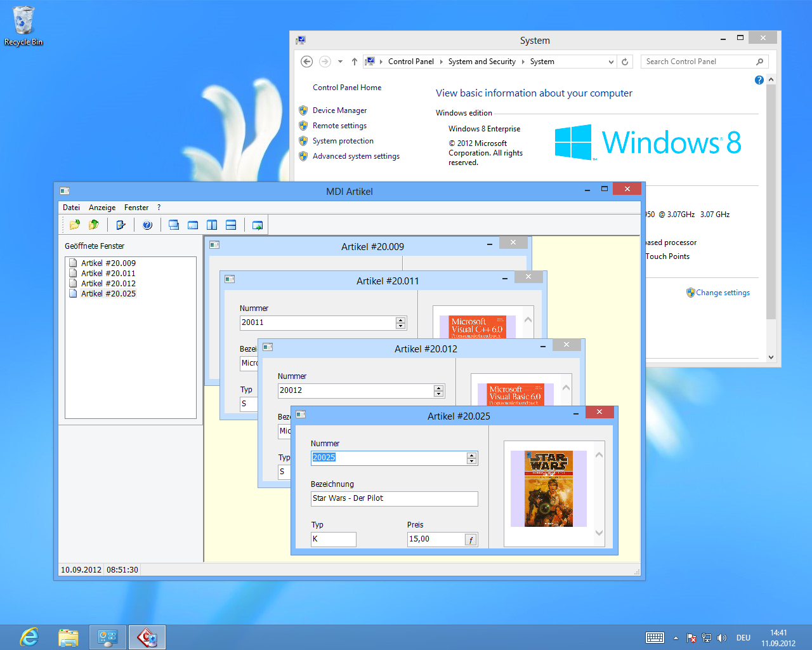Click the first open folder toolbar icon

tap(75, 225)
